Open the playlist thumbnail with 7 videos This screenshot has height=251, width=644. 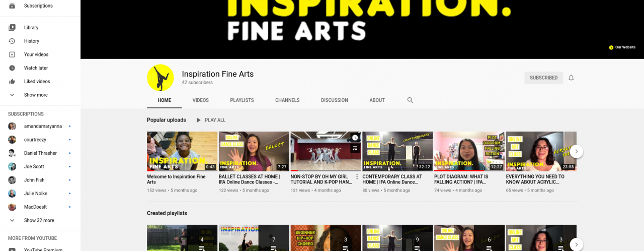(x=254, y=238)
